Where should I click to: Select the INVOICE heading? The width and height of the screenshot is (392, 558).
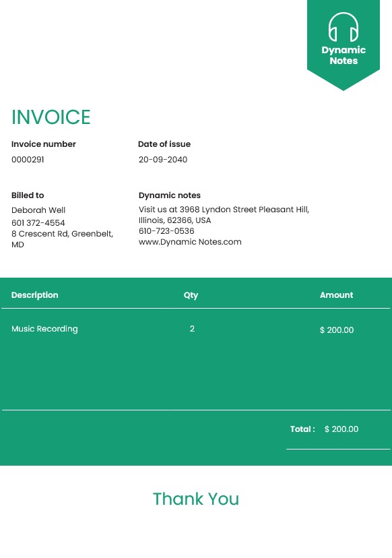(51, 117)
